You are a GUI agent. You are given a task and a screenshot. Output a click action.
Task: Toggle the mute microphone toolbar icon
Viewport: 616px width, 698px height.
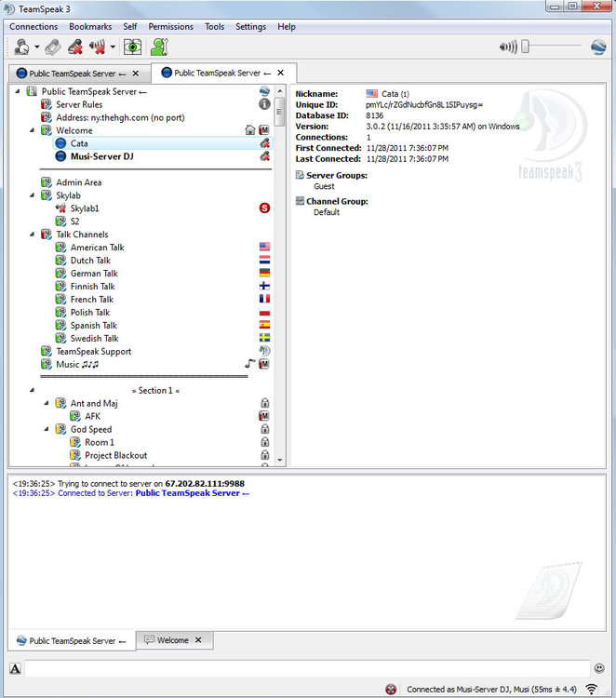coord(75,47)
